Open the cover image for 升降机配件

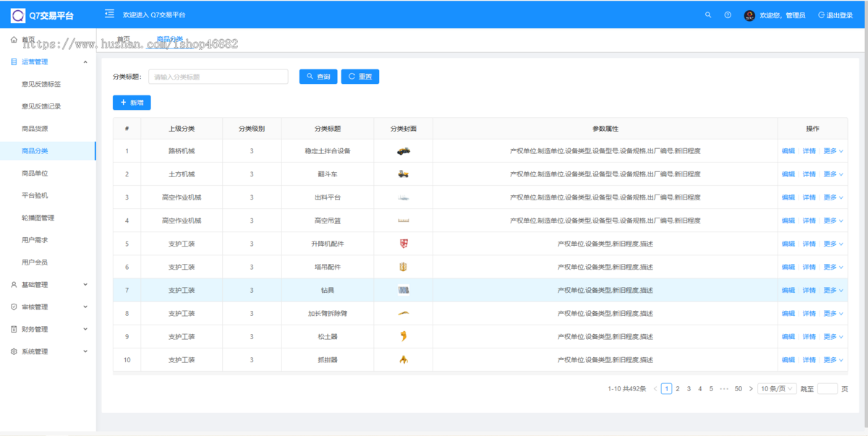(x=404, y=244)
